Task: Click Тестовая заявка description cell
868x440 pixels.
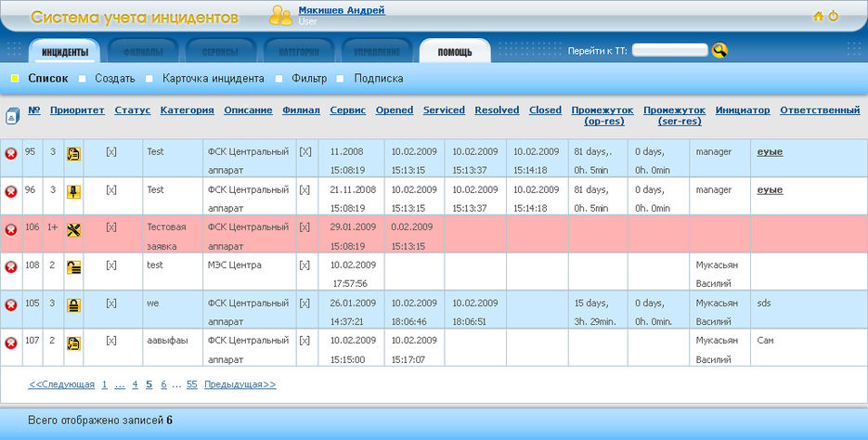Action: pos(173,235)
